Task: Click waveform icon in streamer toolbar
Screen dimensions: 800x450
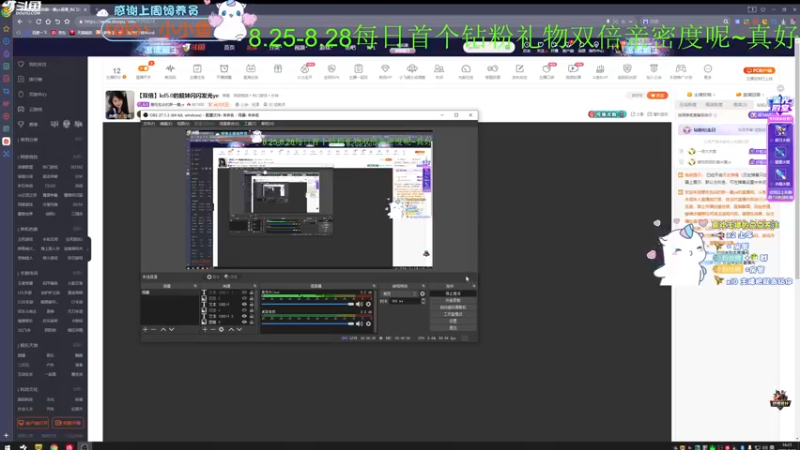Action: pyautogui.click(x=170, y=68)
